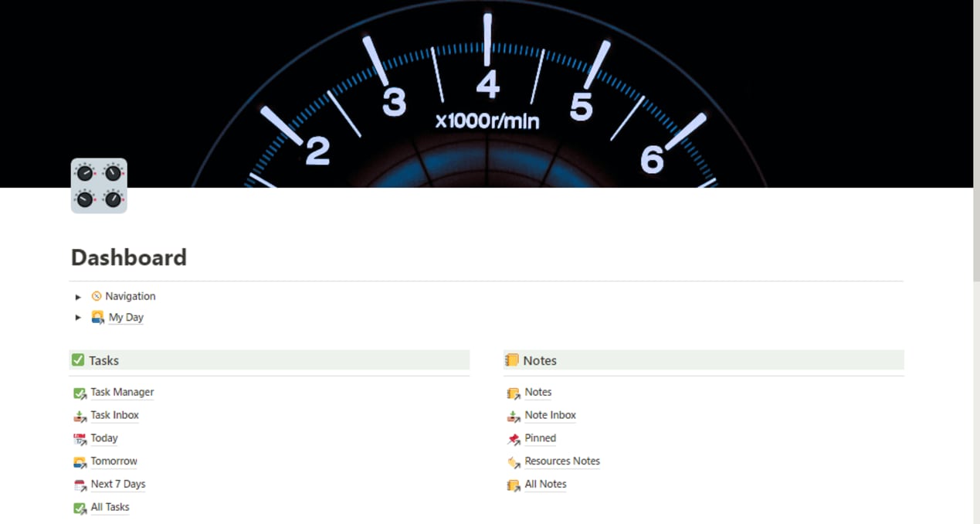Screen dimensions: 980x524
Task: Click the Note Inbox tray icon
Action: tap(514, 416)
